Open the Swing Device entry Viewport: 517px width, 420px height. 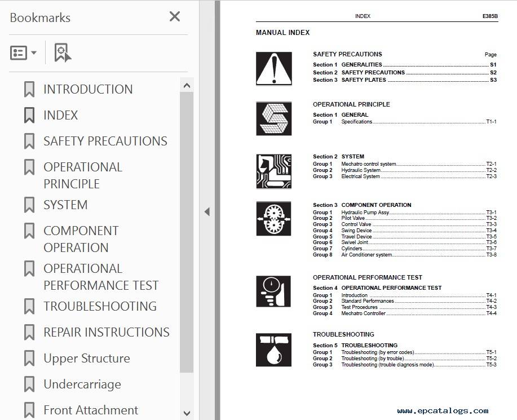pos(405,231)
